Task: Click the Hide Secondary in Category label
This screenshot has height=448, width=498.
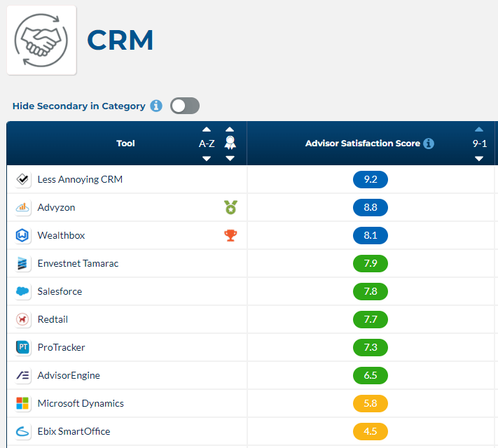Action: (78, 106)
